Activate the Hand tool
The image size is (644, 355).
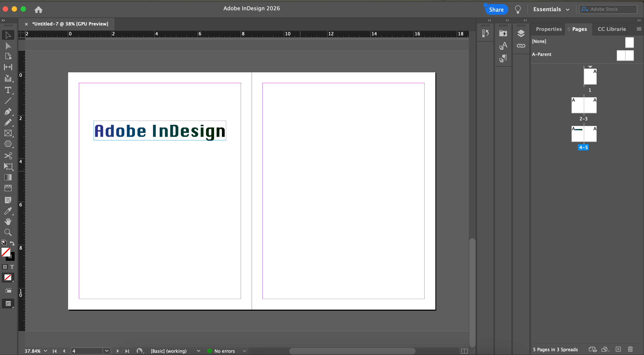coord(8,222)
